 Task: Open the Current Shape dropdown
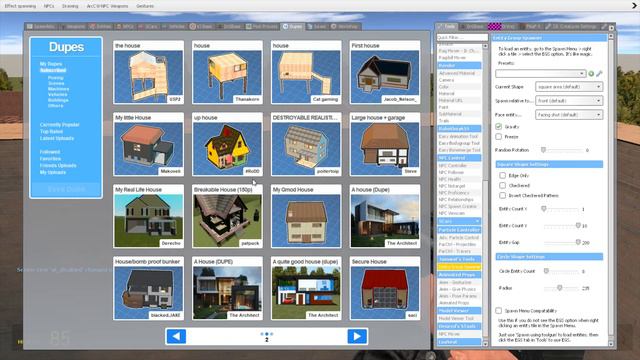569,87
